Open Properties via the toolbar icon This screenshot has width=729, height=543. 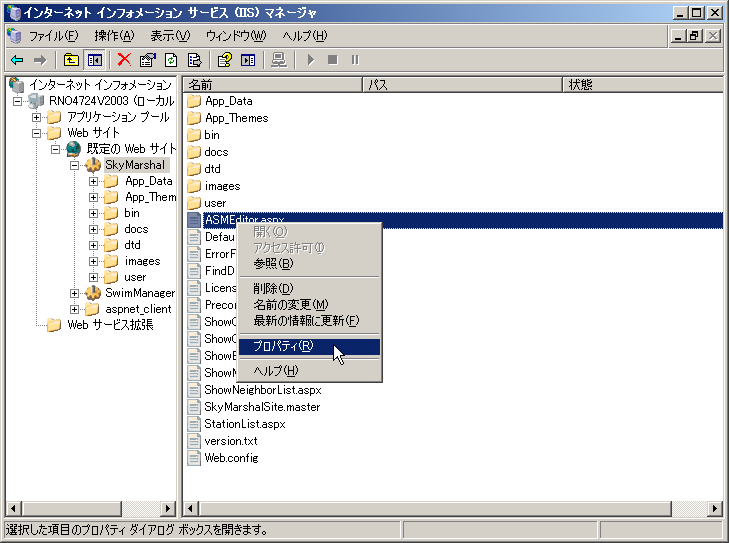coord(148,60)
